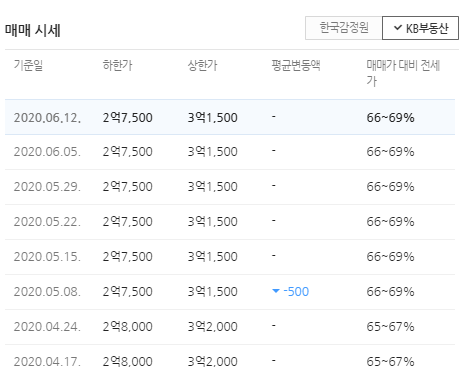Viewport: 467px width, 374px height.
Task: Click 66~69% in the 2020.05.08. row
Action: (x=390, y=292)
